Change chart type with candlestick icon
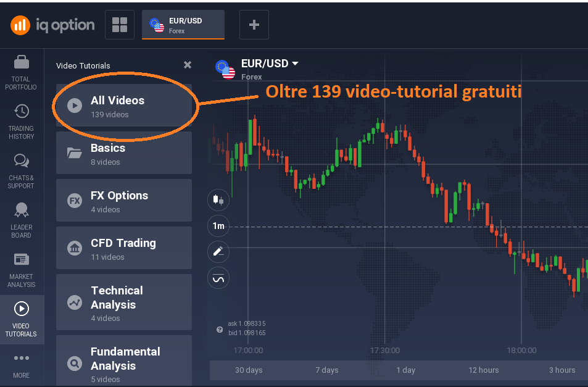 (218, 199)
